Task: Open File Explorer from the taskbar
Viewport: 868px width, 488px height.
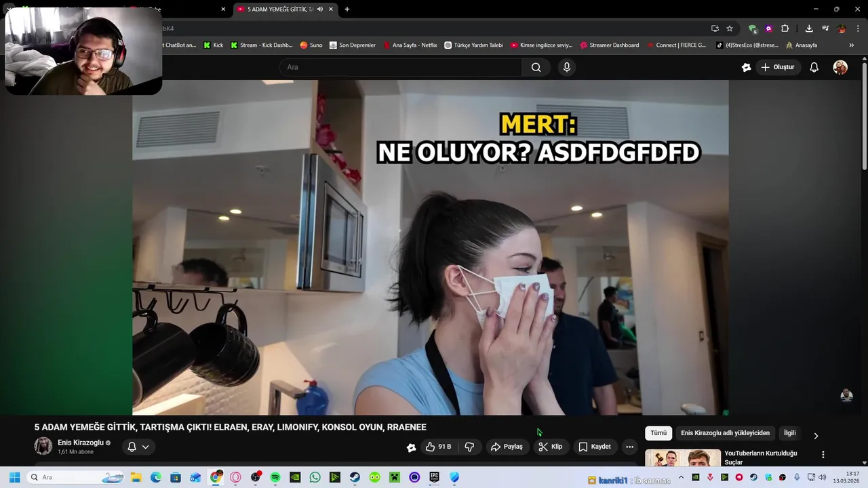Action: coord(136,477)
